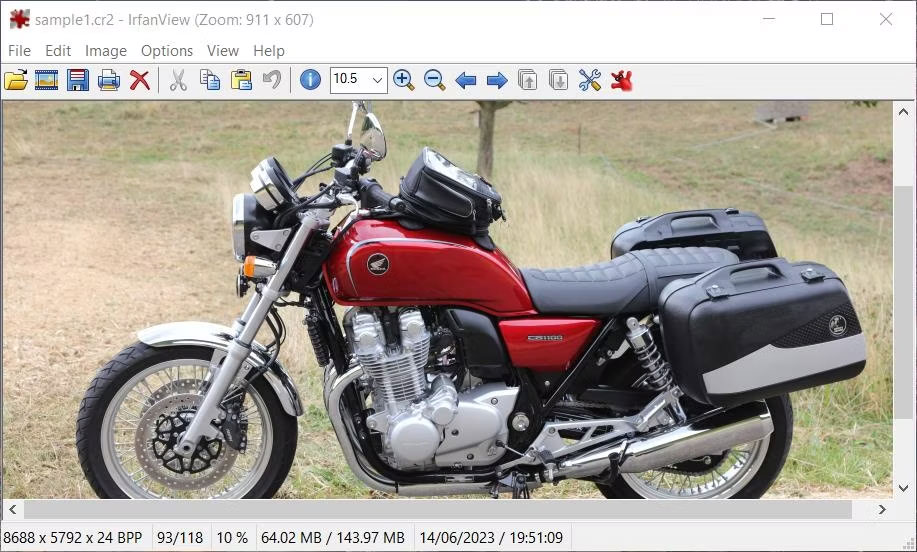Go to next image with right arrow
Viewport: 917px width, 552px height.
click(x=497, y=80)
